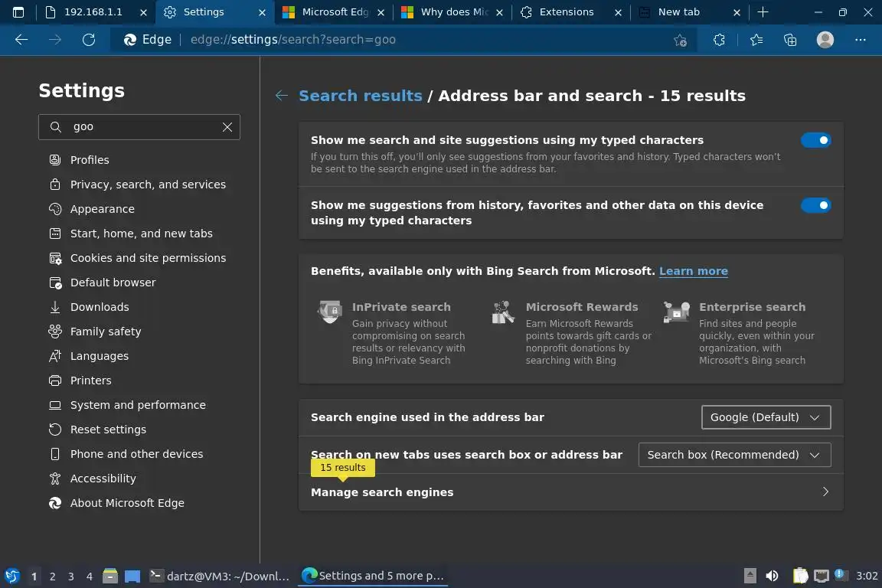Click the Microsoft Rewards heading
The image size is (882, 588).
click(582, 307)
